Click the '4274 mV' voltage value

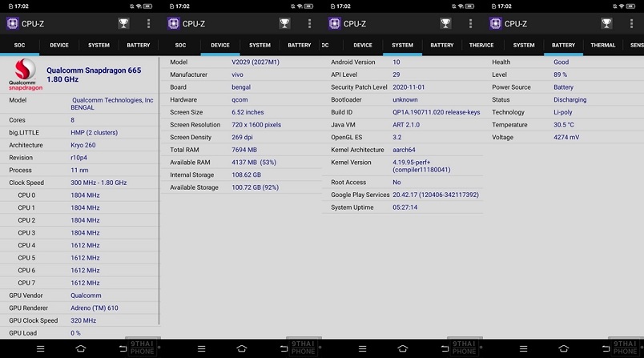(x=566, y=137)
